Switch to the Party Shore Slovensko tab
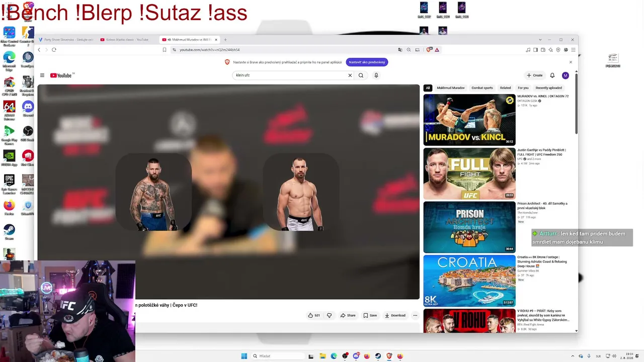 coord(67,40)
